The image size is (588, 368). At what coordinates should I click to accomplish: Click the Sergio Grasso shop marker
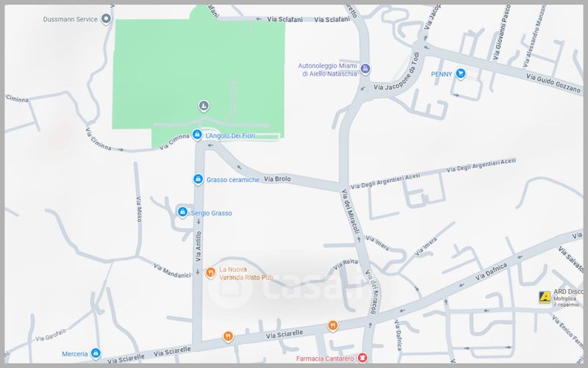click(182, 212)
